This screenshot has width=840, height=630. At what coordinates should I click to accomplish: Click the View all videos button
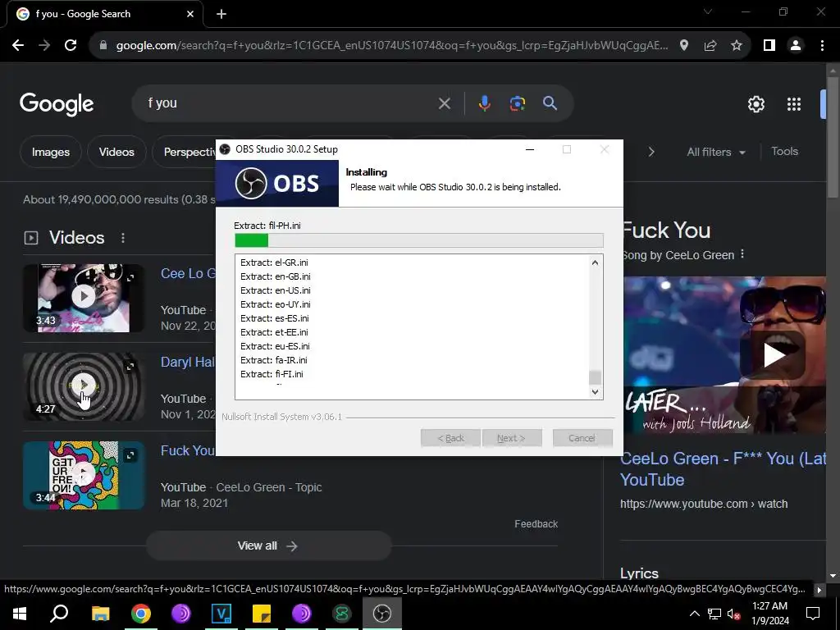[x=268, y=546]
